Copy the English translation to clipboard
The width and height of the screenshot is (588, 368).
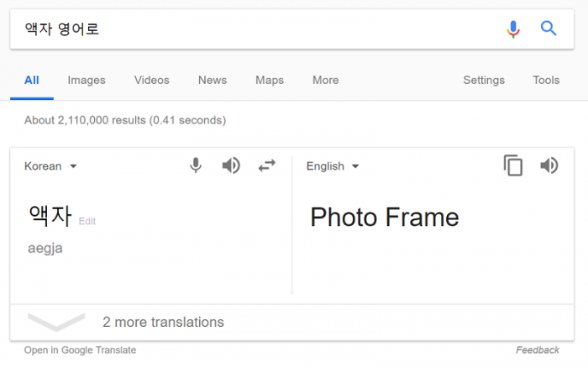[513, 165]
